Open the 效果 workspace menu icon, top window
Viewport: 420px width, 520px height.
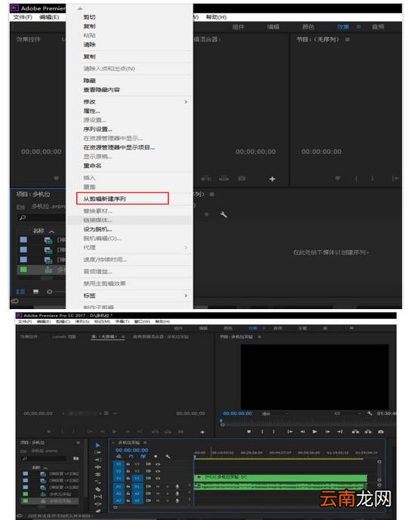point(358,27)
